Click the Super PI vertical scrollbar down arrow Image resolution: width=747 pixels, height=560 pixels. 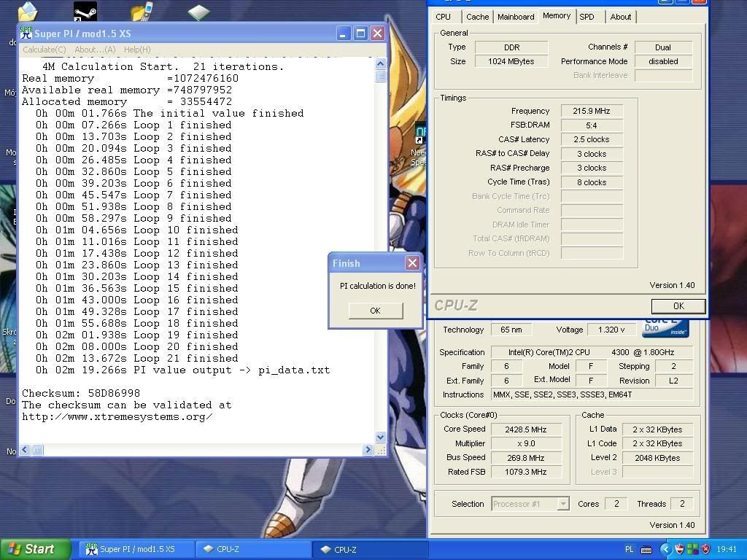(x=380, y=437)
